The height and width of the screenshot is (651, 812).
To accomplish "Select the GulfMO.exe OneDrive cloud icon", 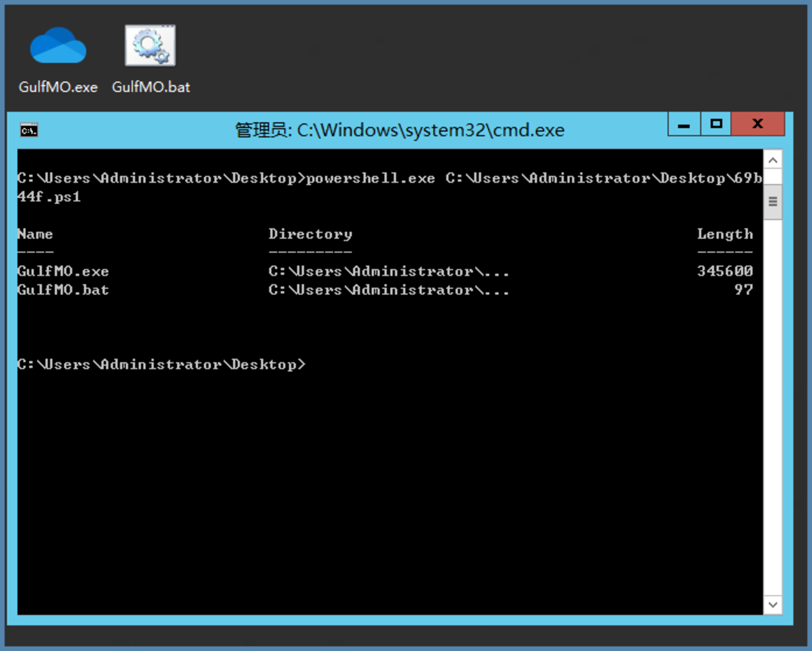I will (x=58, y=46).
